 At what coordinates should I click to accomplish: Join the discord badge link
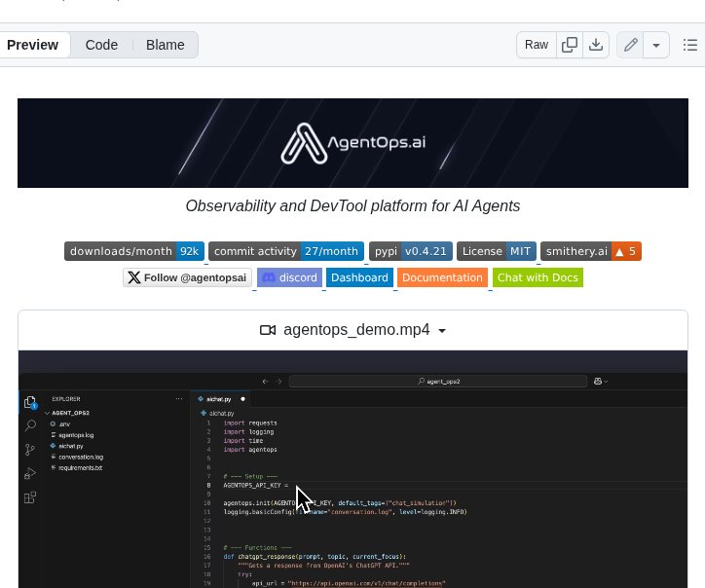(289, 277)
